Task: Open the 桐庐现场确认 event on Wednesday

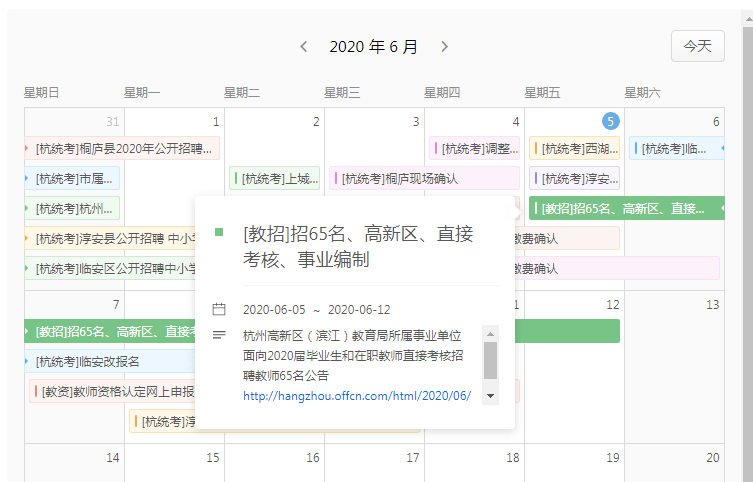Action: 426,179
